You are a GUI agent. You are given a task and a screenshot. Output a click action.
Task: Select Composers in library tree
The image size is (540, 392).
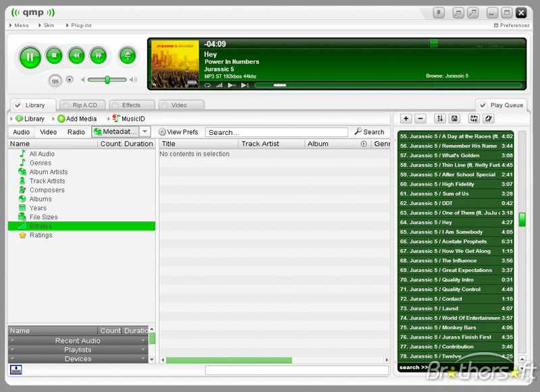(x=47, y=190)
